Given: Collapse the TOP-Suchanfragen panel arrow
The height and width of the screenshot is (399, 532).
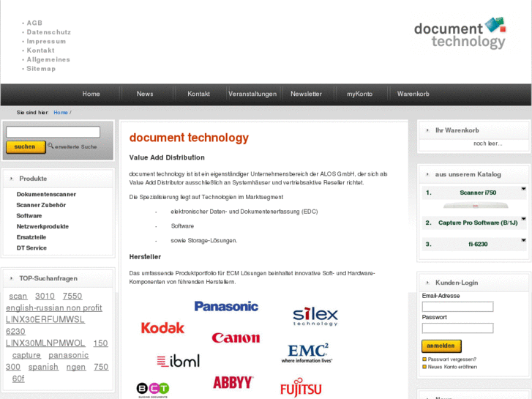Looking at the screenshot, I should click(x=12, y=278).
